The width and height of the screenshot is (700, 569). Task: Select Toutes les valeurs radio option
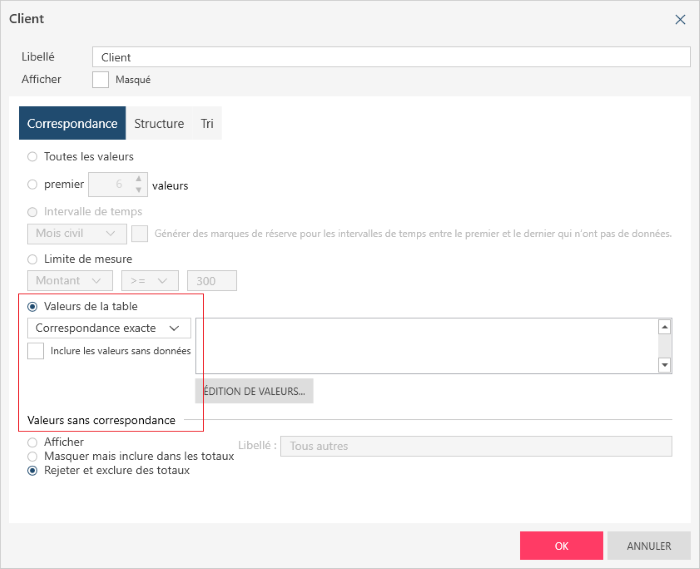(x=33, y=157)
